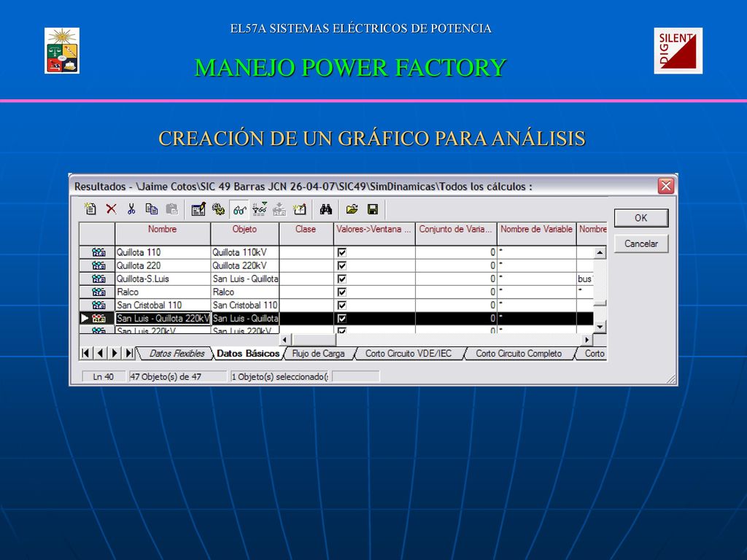
Task: Toggle checkbox in San Luis 220kV row
Action: point(342,330)
